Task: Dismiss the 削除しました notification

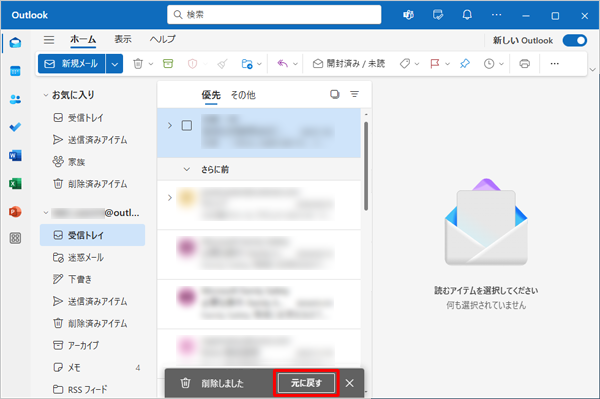Action: [349, 383]
